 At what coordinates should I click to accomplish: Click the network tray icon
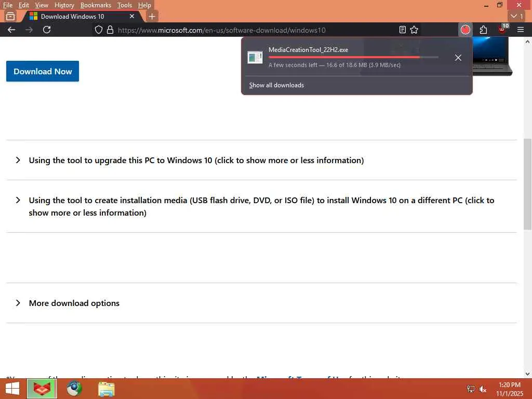(471, 389)
